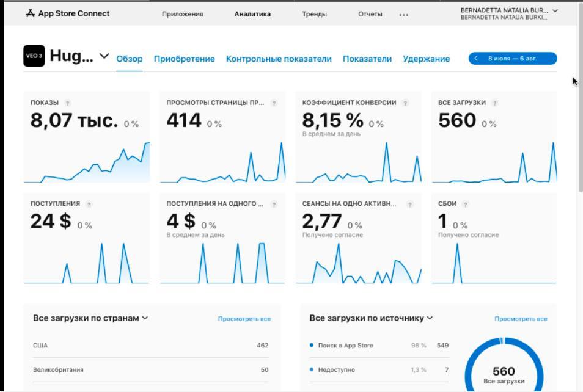
Task: Click the Великобритания row in country list
Action: tap(150, 369)
